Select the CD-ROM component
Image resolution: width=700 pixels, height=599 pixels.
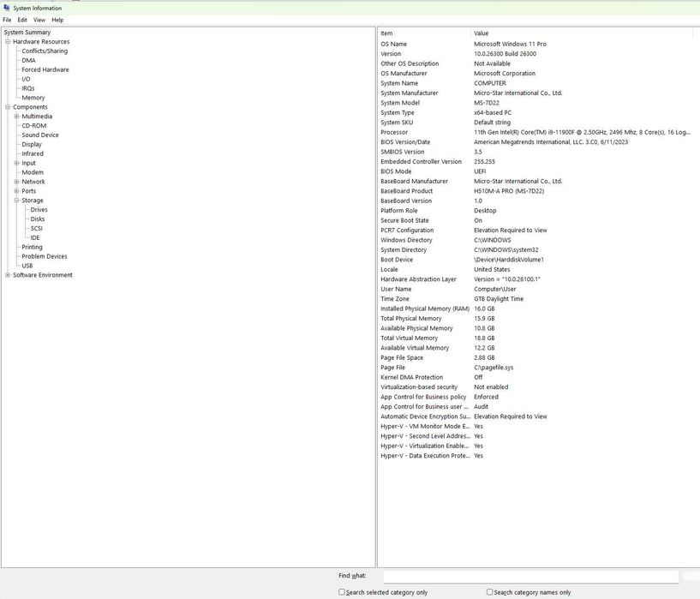coord(34,125)
